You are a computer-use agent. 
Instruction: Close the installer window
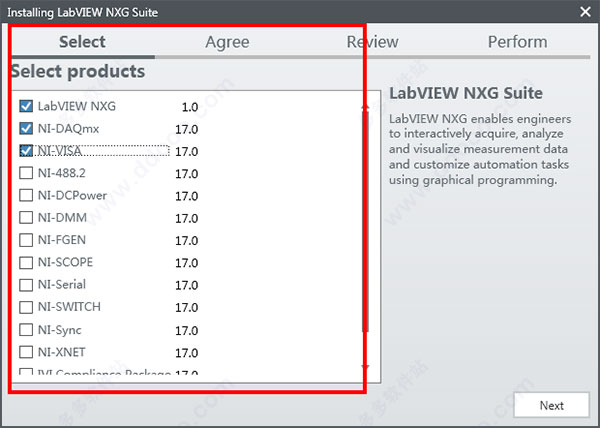coord(585,12)
